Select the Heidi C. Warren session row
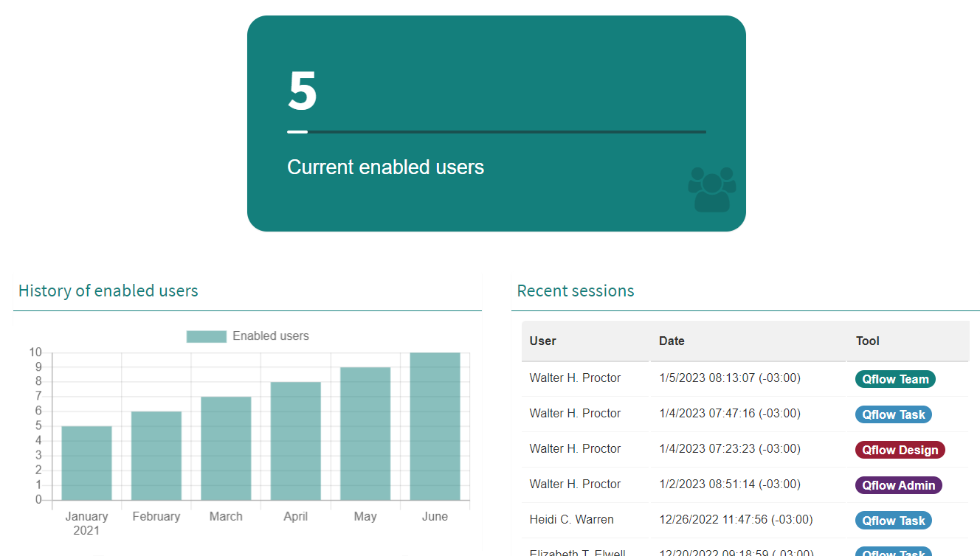The width and height of the screenshot is (980, 556). click(x=745, y=521)
